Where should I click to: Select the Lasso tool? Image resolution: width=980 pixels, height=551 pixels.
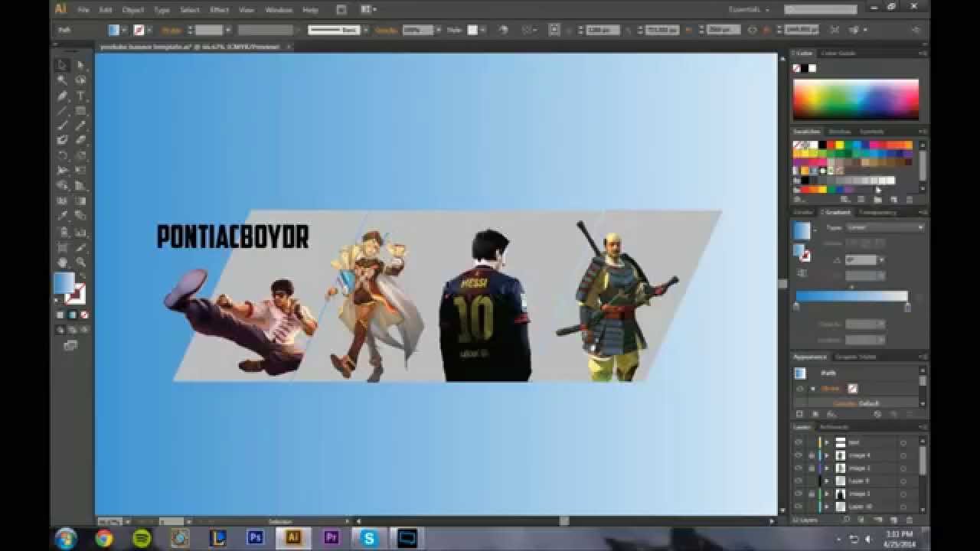pyautogui.click(x=80, y=80)
